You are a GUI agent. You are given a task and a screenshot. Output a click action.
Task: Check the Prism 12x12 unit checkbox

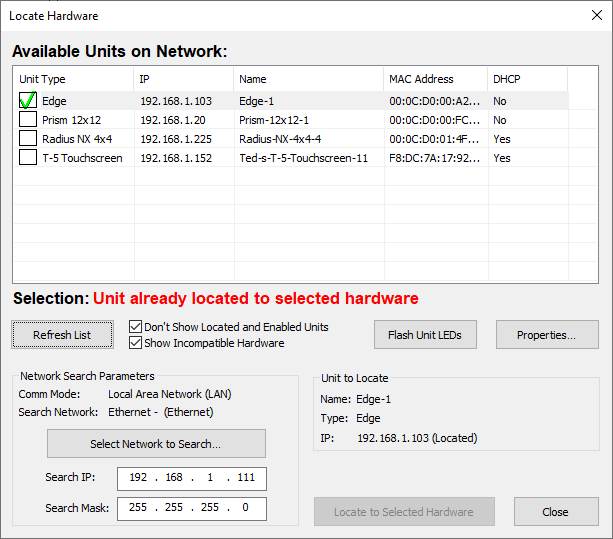coord(28,119)
